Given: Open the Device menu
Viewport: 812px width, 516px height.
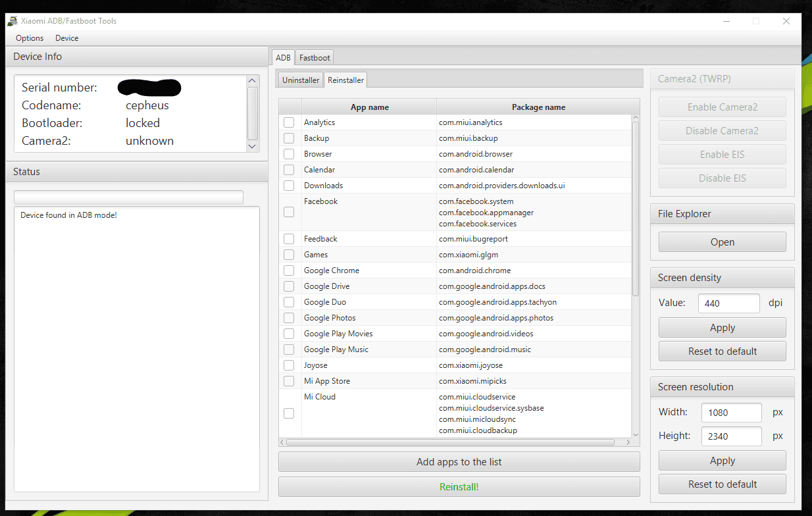Looking at the screenshot, I should (66, 38).
